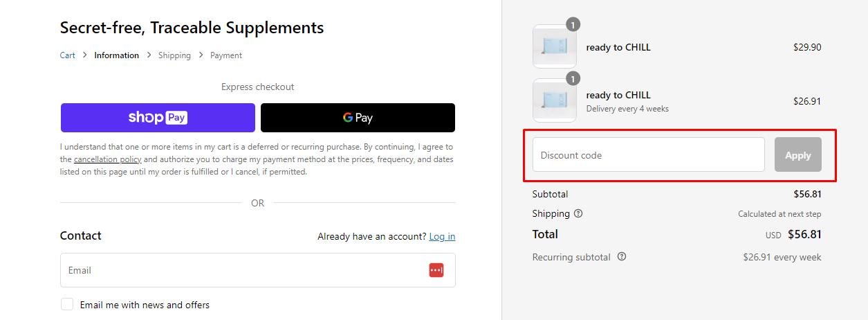
Task: Click the Log in link
Action: (x=442, y=236)
